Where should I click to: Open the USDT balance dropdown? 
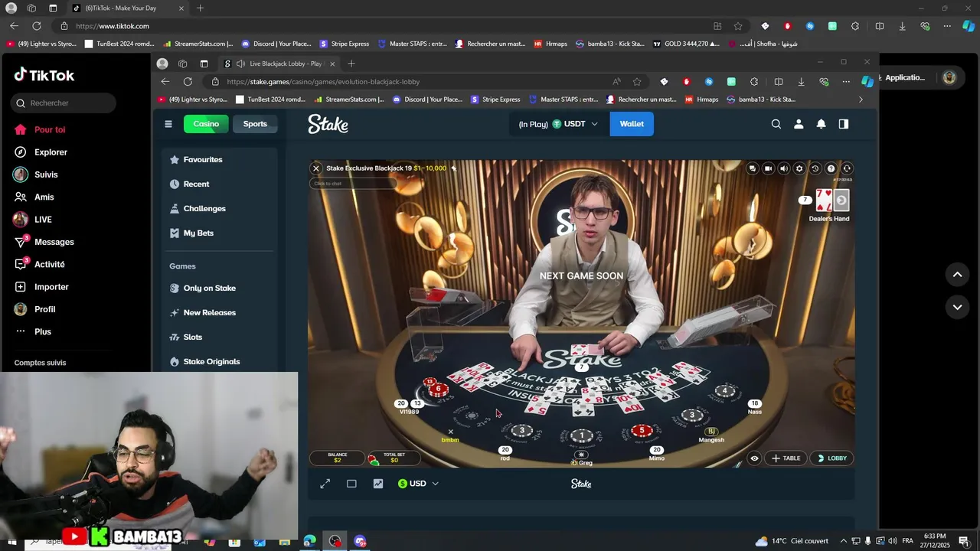coord(558,124)
